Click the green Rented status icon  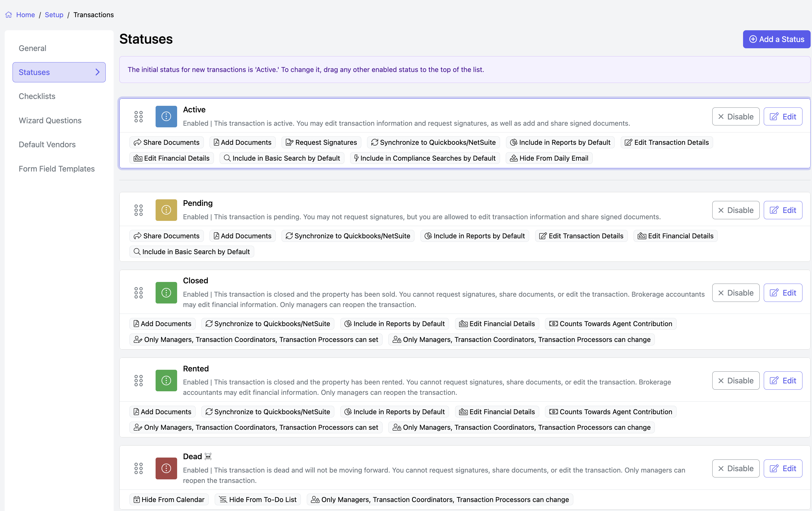[166, 380]
